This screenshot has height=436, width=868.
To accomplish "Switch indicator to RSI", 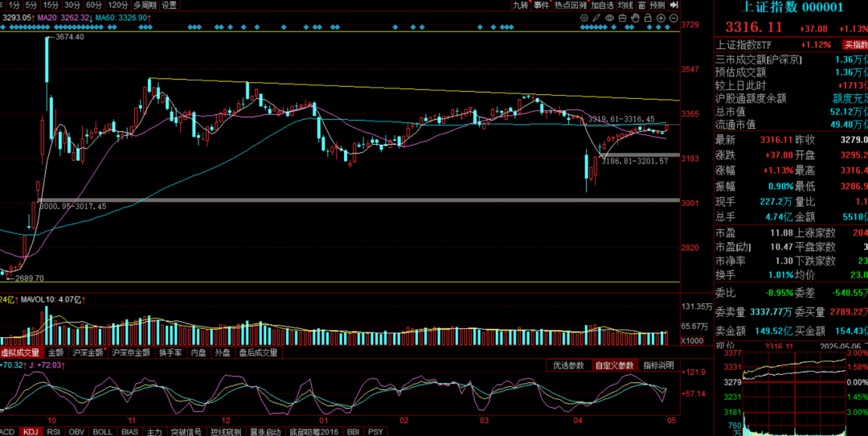I will (53, 431).
